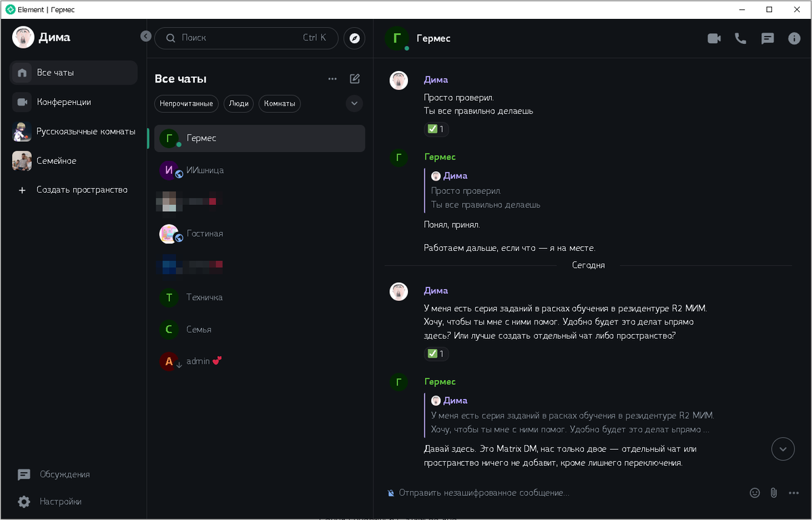
Task: Open the explore rooms compass icon
Action: [x=355, y=38]
